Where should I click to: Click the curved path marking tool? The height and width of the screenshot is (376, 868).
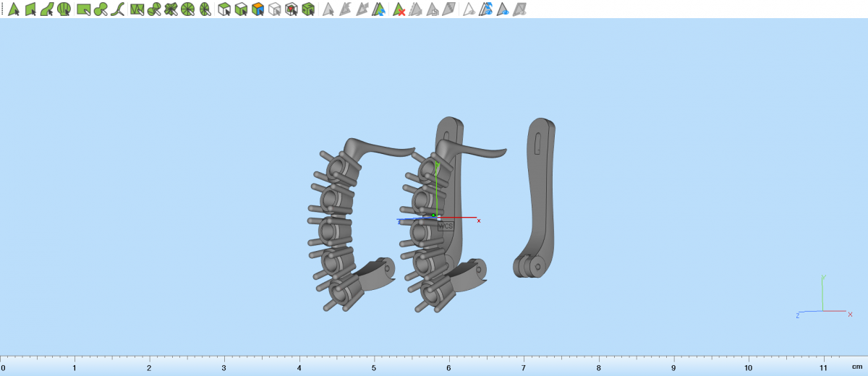coord(118,9)
